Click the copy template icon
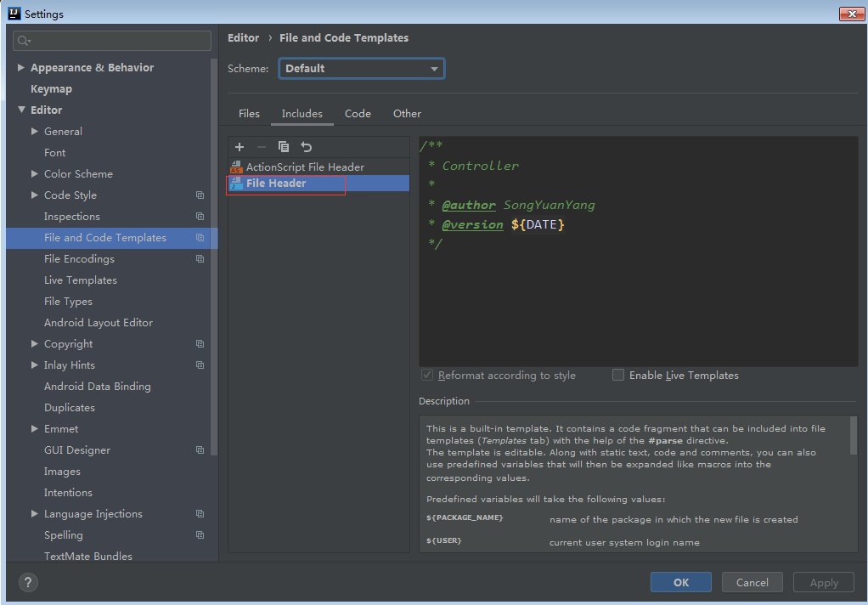 (x=284, y=147)
